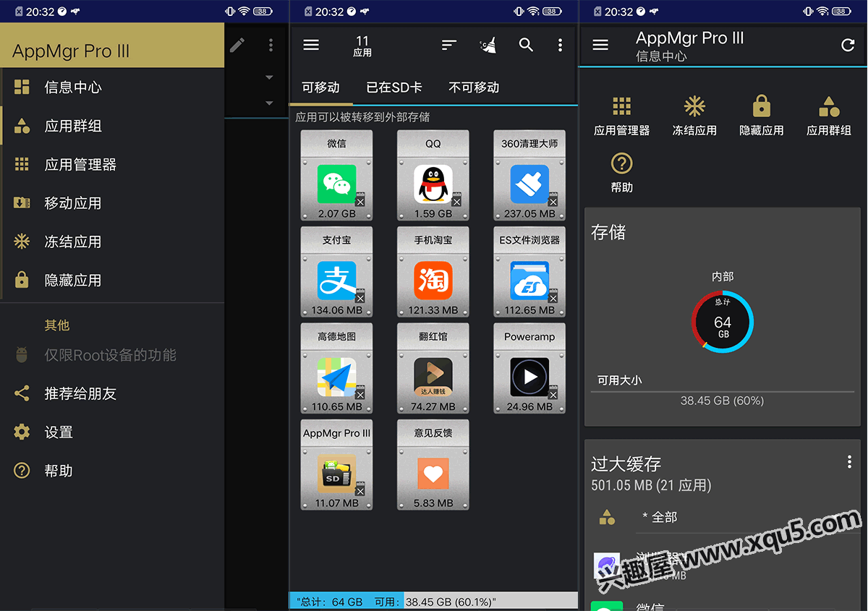Click the sort icon in the toolbar

point(449,45)
